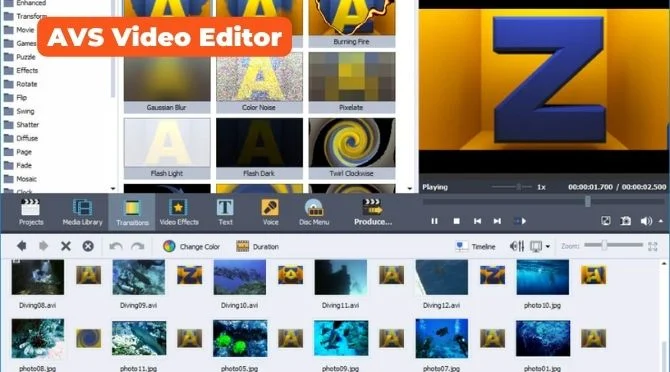The height and width of the screenshot is (372, 670).
Task: Select the Effects transitions folder
Action: point(21,70)
